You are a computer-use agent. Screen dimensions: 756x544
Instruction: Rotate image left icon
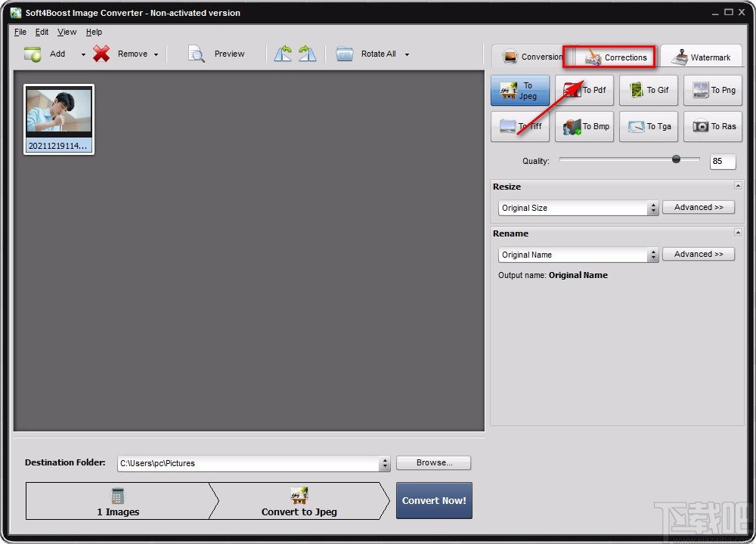coord(283,54)
